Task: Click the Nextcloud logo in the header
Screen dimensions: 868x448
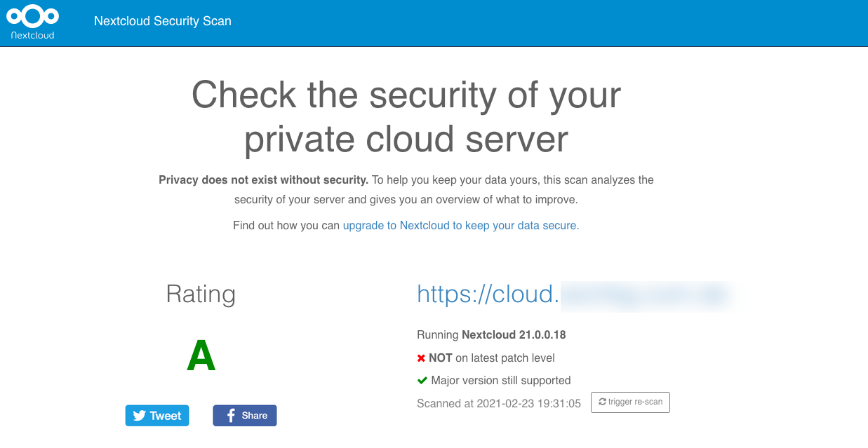Action: click(x=32, y=22)
